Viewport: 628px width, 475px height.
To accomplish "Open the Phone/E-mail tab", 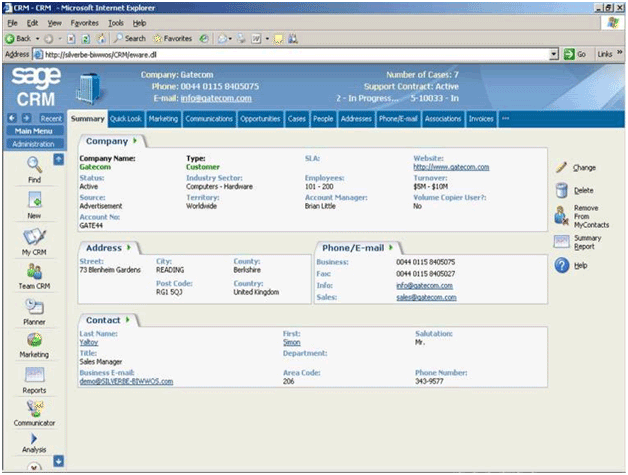I will click(x=398, y=119).
